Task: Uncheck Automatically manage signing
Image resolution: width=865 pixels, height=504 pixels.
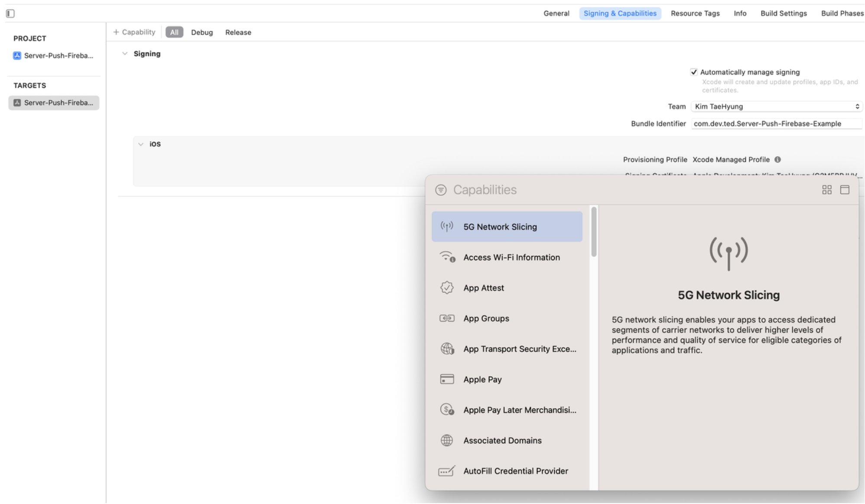Action: tap(694, 72)
